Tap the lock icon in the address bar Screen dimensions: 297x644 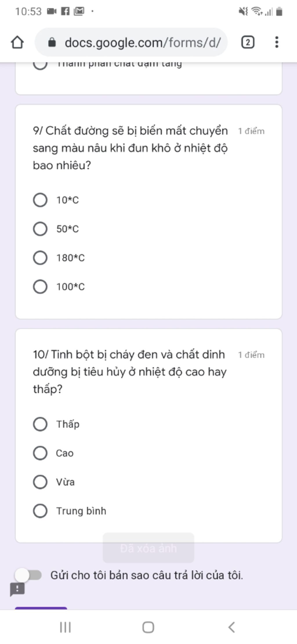pyautogui.click(x=52, y=42)
